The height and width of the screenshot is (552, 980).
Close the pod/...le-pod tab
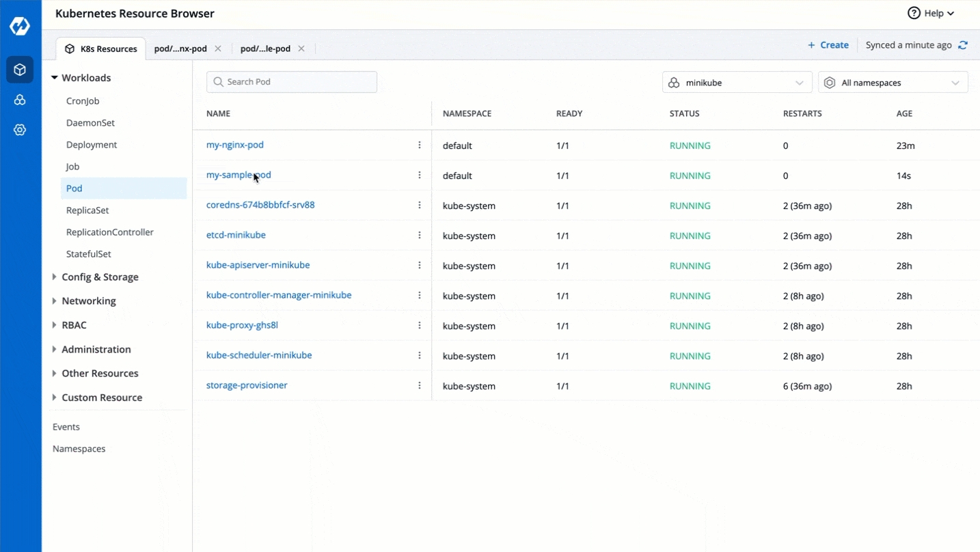[301, 49]
